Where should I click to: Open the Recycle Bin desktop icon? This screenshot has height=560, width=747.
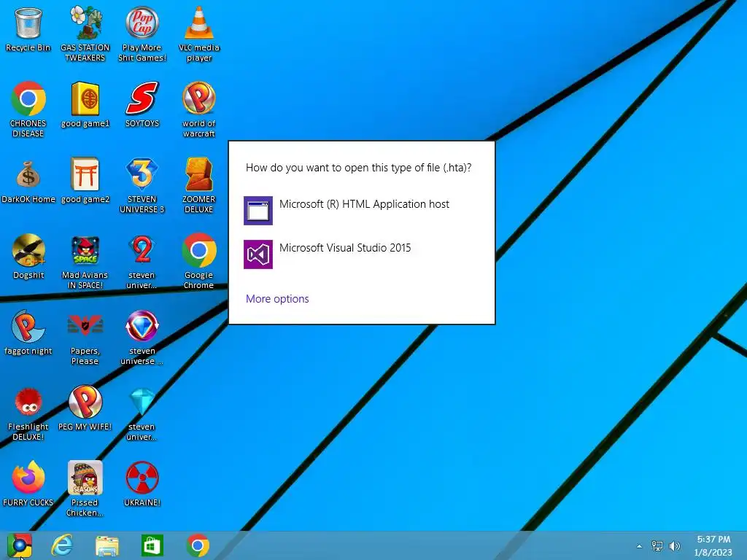28,28
